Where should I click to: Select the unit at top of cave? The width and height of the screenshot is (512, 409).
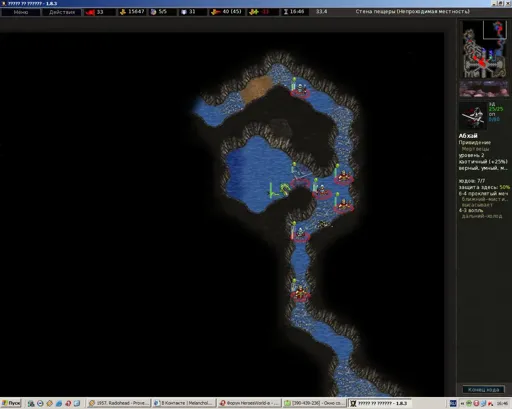tap(300, 89)
